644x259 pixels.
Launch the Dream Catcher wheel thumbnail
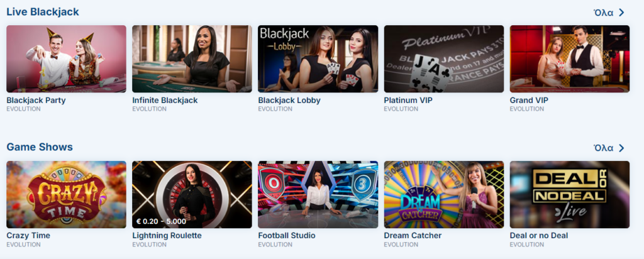[443, 194]
